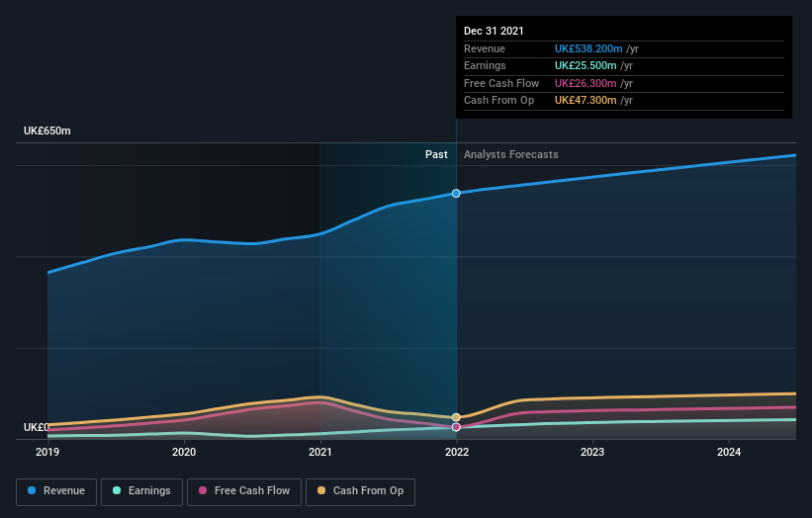The height and width of the screenshot is (518, 812).
Task: Click the orange Cash From Op legend dot
Action: (x=321, y=490)
